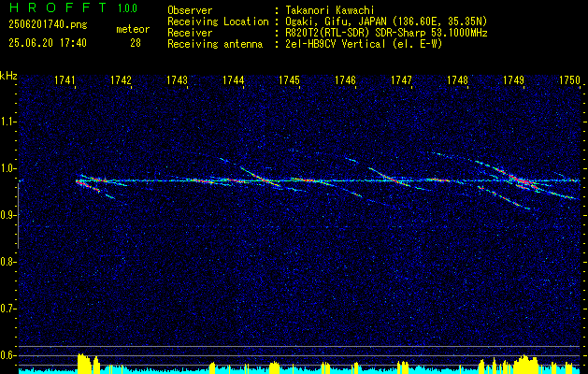This screenshot has height=374, width=588.
Task: Click the 1742 time axis label
Action: point(122,80)
